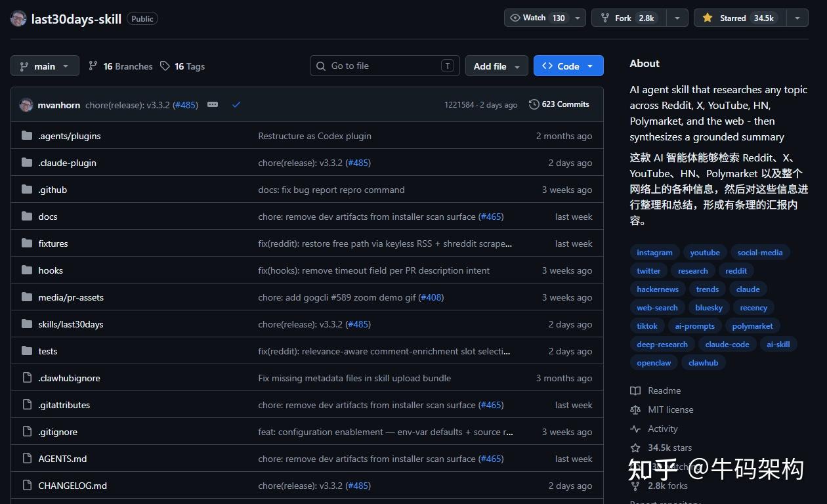Click the file icon beside .gitignore
Screen dimensions: 827x504
click(27, 431)
